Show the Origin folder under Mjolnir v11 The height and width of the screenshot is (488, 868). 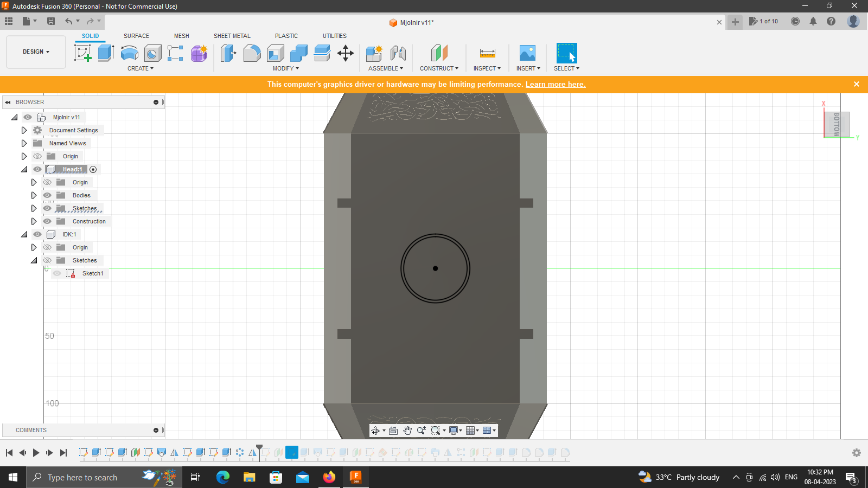click(37, 156)
